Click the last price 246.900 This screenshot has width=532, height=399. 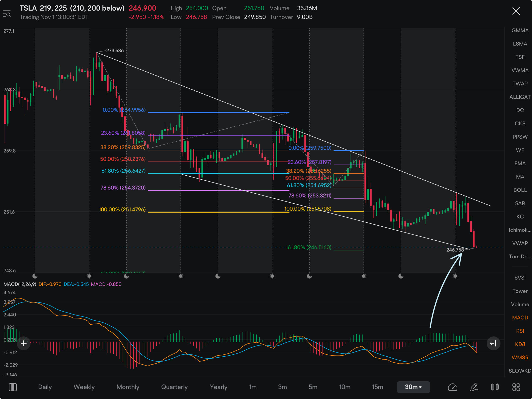click(143, 8)
